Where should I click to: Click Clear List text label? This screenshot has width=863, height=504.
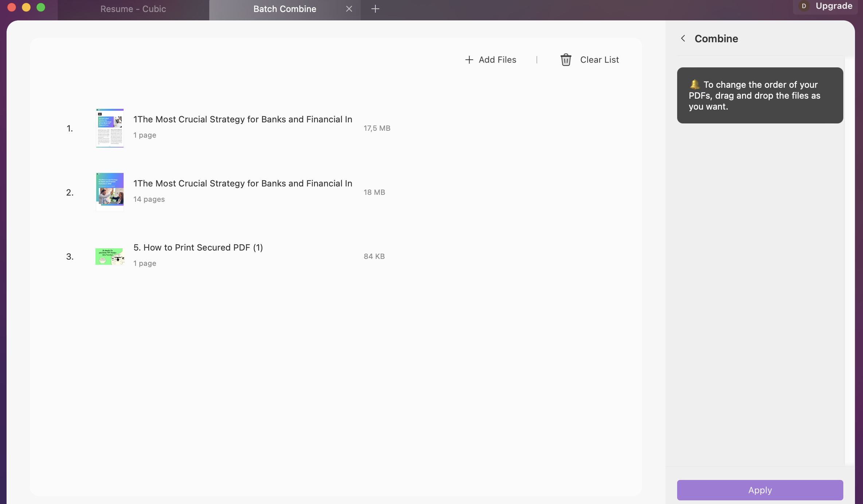(600, 60)
